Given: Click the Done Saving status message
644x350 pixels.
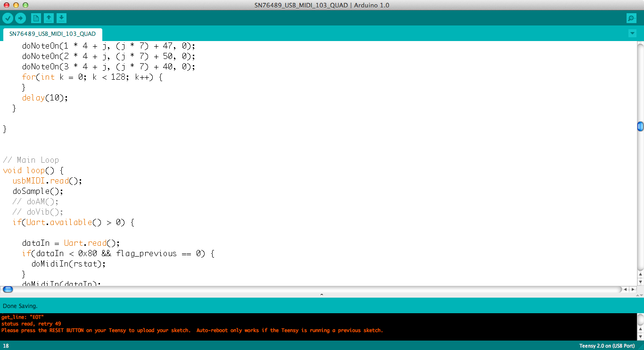Looking at the screenshot, I should pos(20,306).
